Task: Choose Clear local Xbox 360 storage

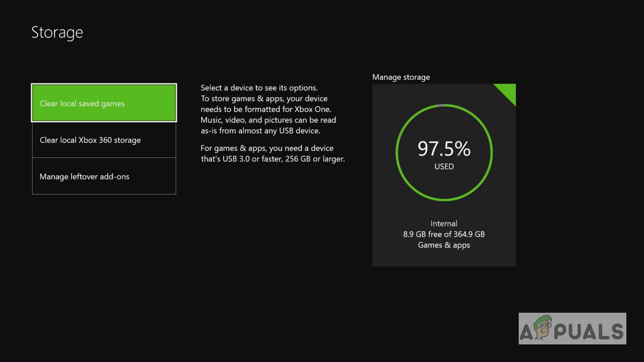Action: (x=104, y=140)
